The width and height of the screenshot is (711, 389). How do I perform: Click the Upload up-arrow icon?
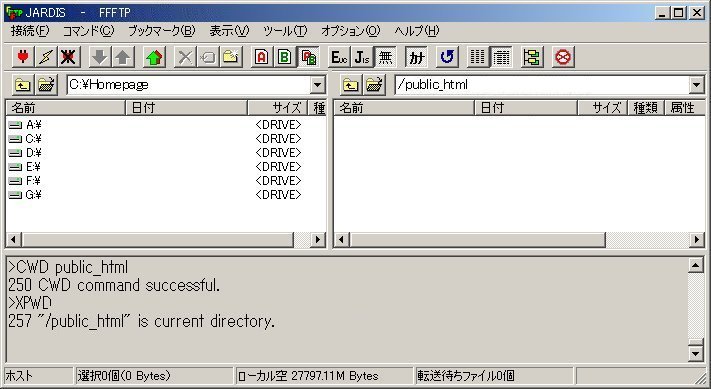[122, 57]
